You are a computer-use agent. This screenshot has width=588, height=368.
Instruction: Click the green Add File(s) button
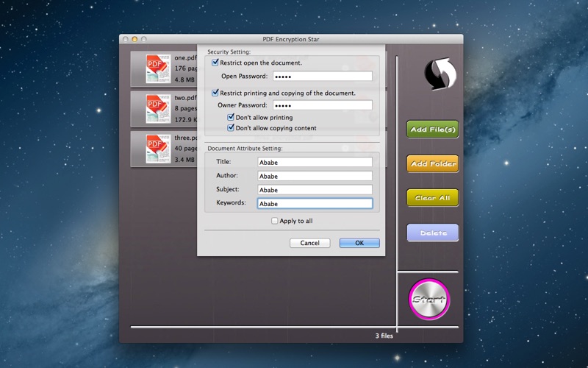pyautogui.click(x=433, y=130)
